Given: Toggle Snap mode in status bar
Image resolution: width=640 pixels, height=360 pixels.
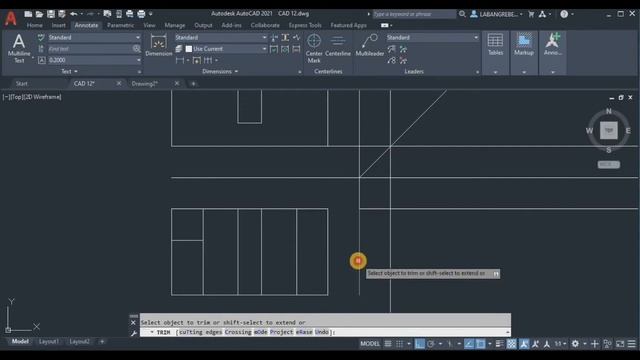Looking at the screenshot, I should [x=400, y=344].
